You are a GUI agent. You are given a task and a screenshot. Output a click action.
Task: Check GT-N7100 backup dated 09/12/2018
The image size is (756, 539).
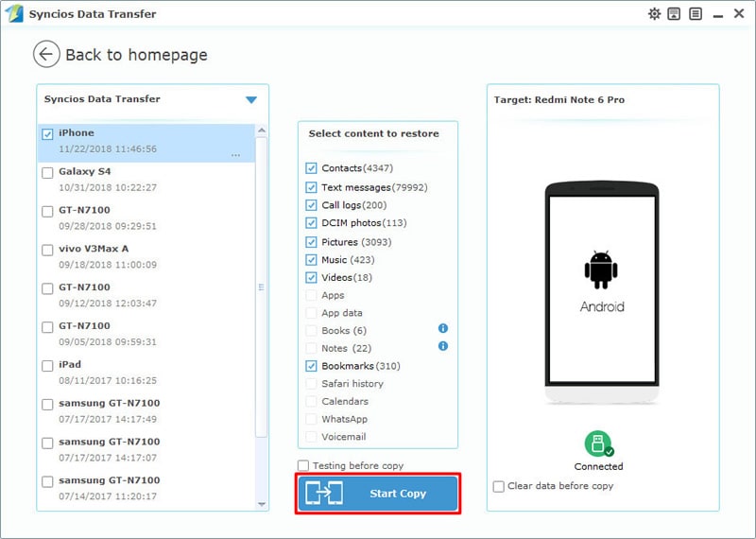point(47,288)
